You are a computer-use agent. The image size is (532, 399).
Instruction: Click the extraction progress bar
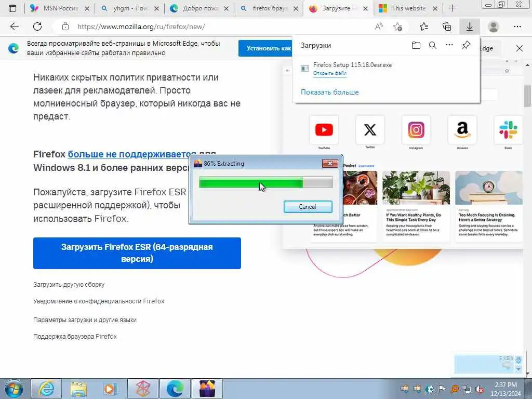265,182
